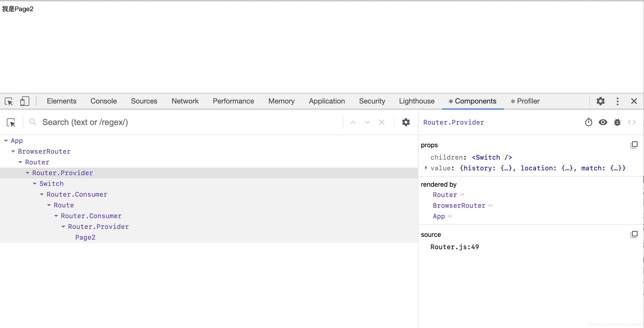
Task: Switch to the Sources tab
Action: click(144, 101)
